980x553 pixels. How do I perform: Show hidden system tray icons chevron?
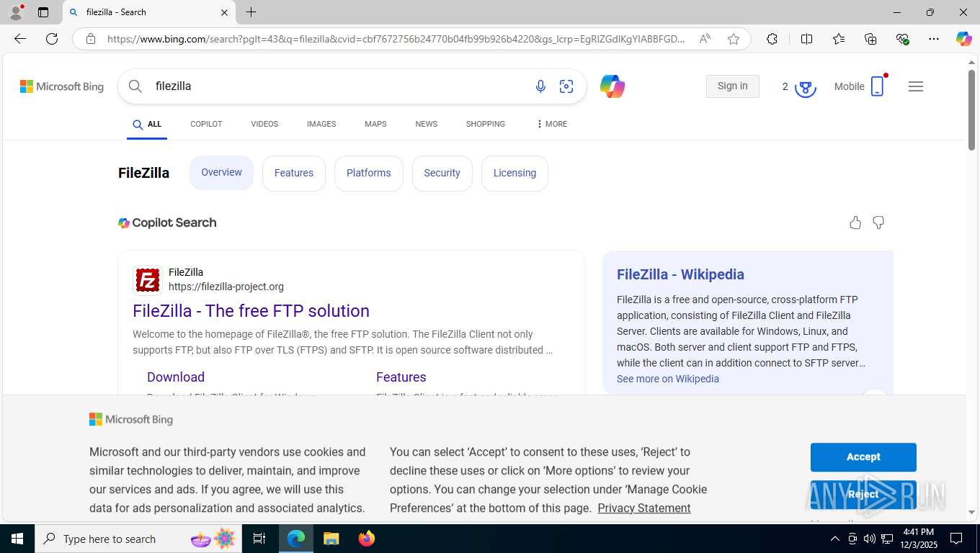[834, 539]
